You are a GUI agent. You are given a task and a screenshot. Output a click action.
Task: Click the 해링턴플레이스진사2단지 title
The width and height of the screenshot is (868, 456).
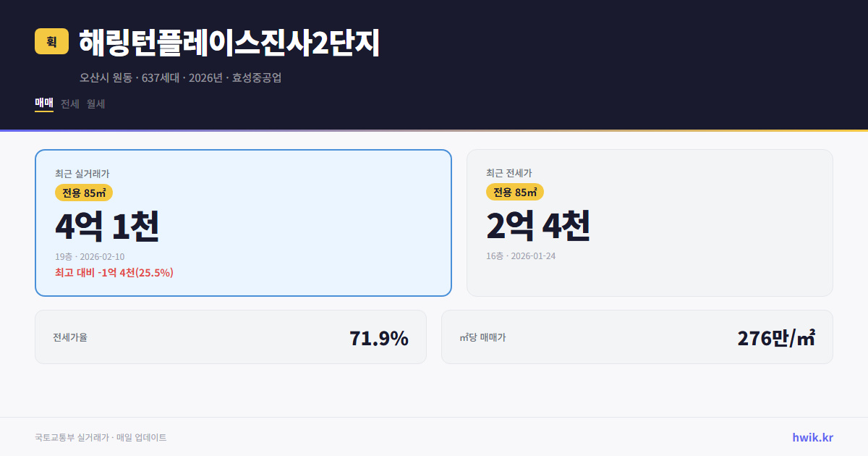229,44
